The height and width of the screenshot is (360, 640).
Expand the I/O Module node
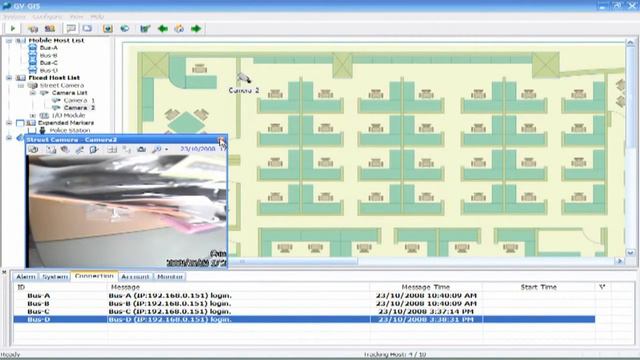tap(33, 116)
